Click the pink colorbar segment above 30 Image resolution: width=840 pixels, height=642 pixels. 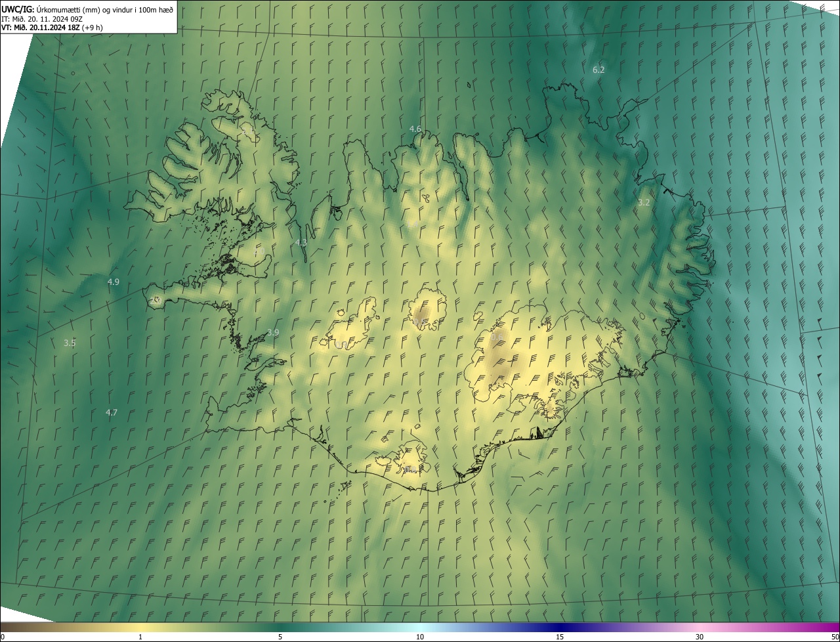[700, 627]
